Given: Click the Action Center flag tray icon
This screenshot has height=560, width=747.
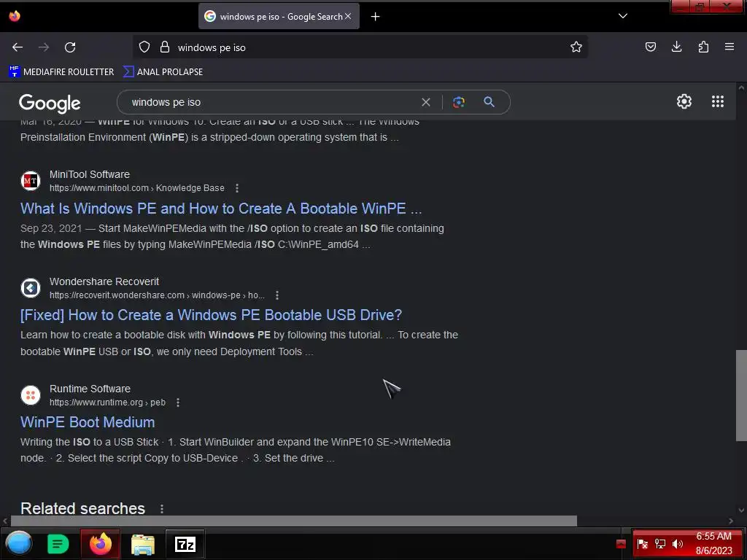Looking at the screenshot, I should (642, 544).
